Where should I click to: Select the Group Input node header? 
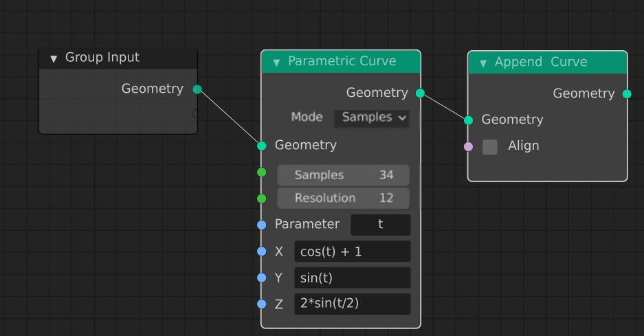click(118, 58)
